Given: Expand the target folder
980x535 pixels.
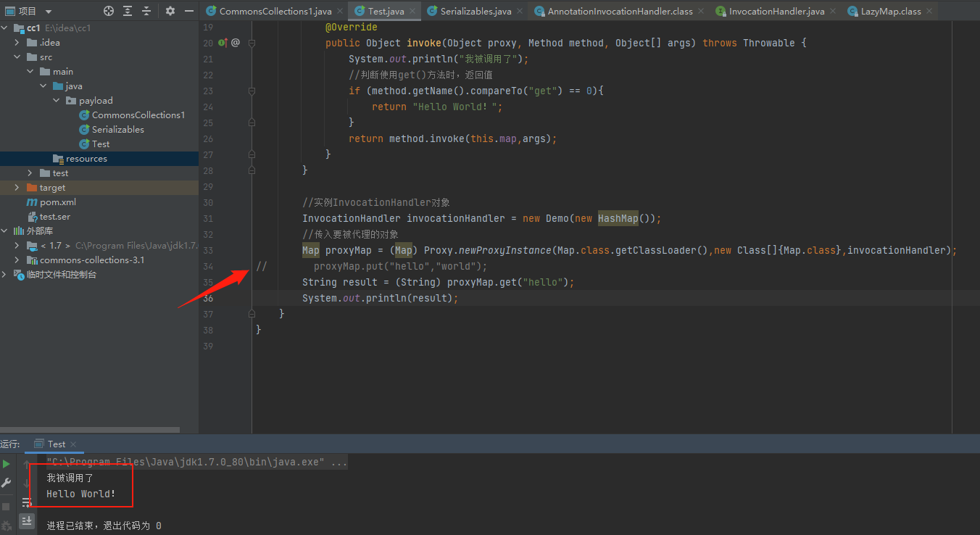Looking at the screenshot, I should [17, 188].
